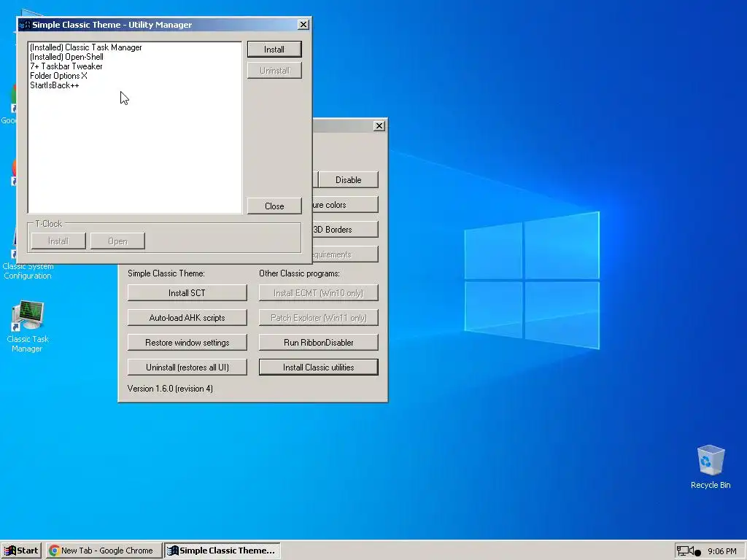The width and height of the screenshot is (747, 560).
Task: Click the Utility Manager title bar icon
Action: click(x=26, y=25)
